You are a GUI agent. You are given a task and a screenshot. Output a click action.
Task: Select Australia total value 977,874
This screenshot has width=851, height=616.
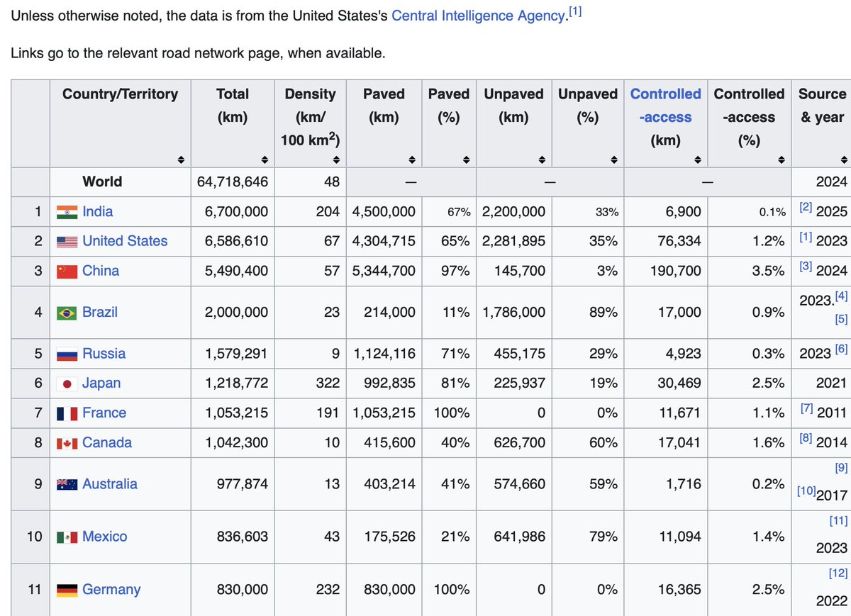click(x=243, y=484)
